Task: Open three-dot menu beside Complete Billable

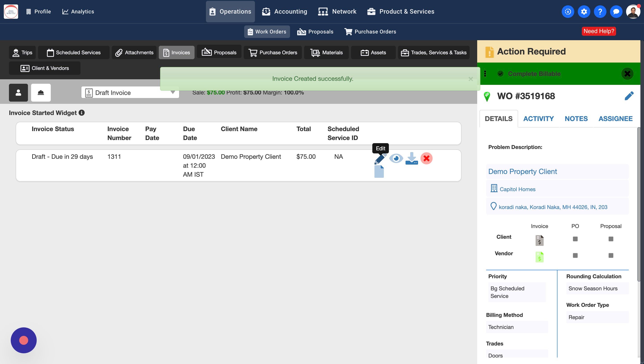Action: (485, 74)
